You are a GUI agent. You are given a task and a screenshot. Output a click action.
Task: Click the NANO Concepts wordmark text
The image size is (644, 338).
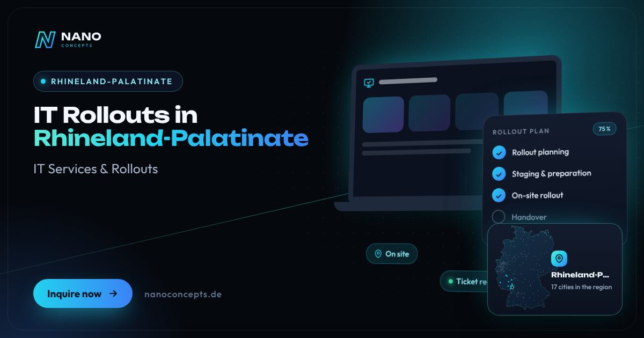coord(80,39)
